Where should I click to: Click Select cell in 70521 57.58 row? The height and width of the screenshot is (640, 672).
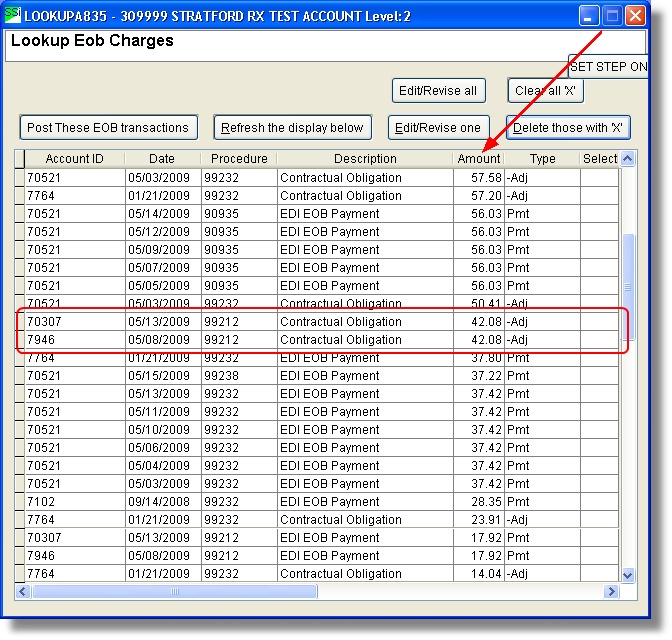[600, 177]
